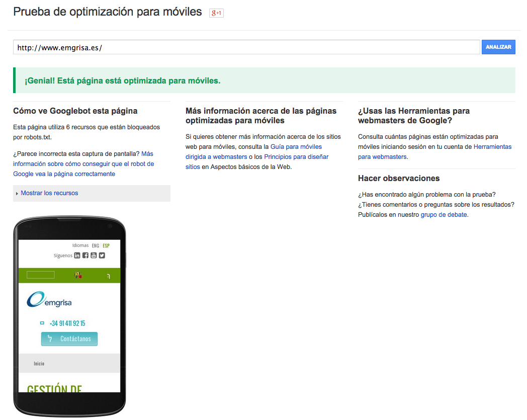
Task: Open the Twitter icon in phone preview
Action: click(102, 256)
